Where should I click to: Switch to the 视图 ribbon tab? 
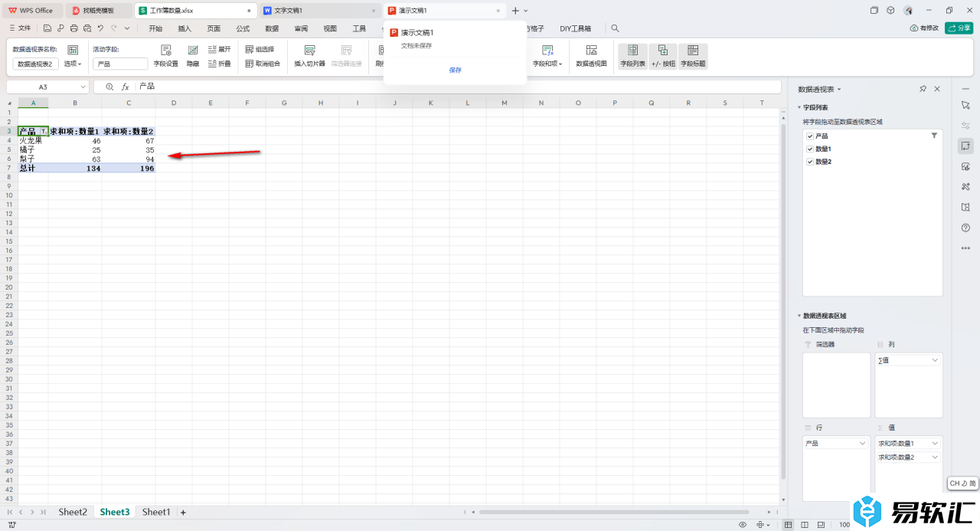click(330, 28)
